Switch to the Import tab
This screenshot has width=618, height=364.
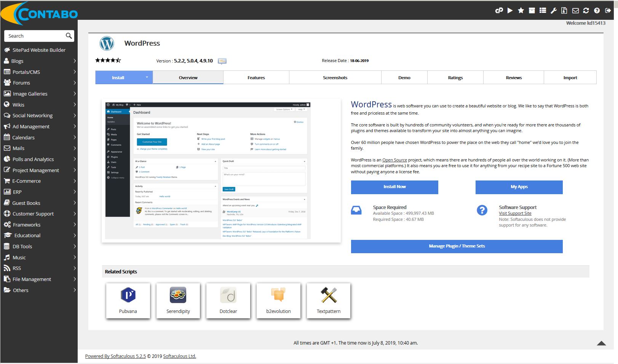pyautogui.click(x=570, y=78)
